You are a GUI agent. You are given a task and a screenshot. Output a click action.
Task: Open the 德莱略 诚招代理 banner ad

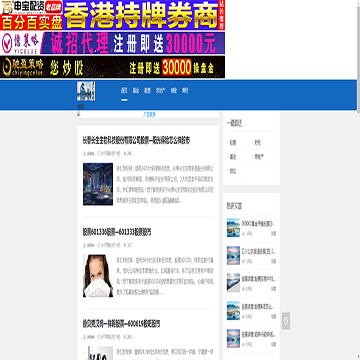click(x=112, y=43)
